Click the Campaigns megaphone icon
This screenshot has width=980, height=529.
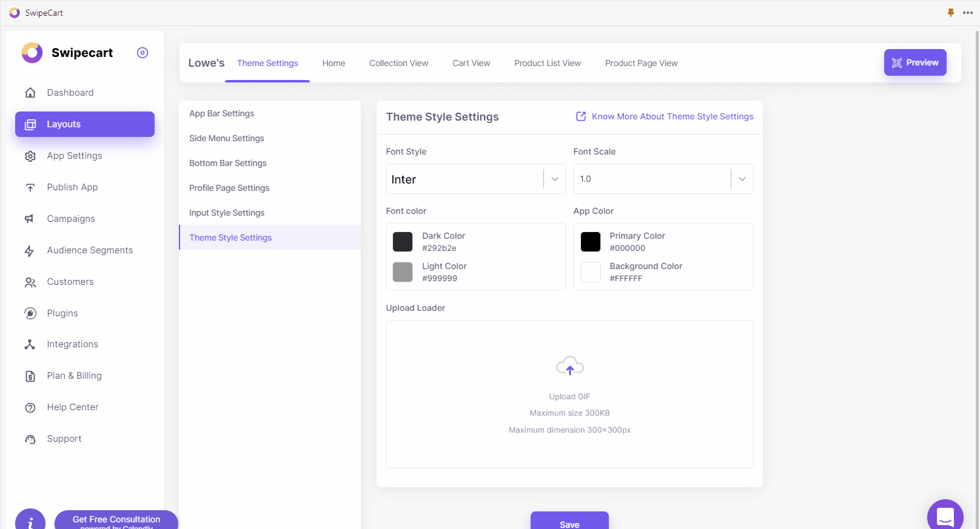click(30, 219)
